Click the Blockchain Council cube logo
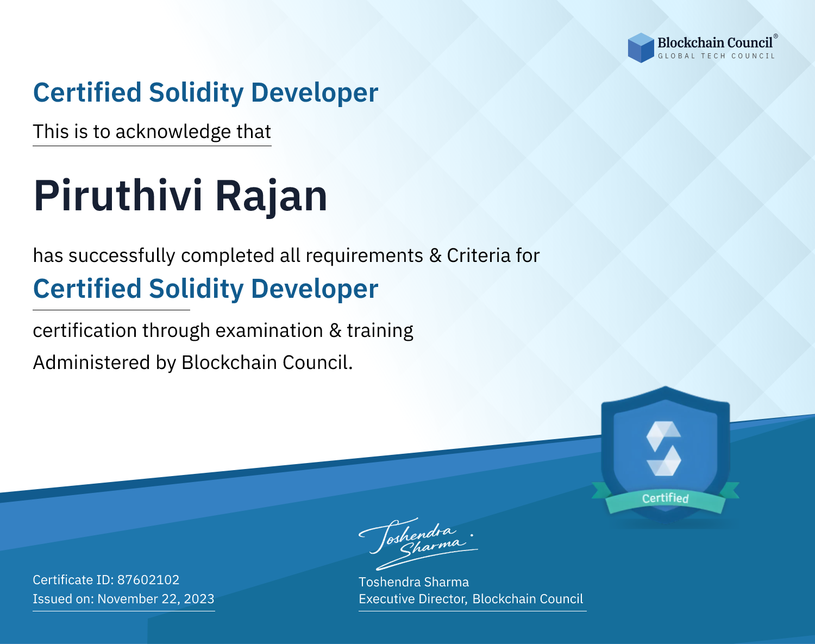Screen dimensions: 815x644 pyautogui.click(x=641, y=48)
